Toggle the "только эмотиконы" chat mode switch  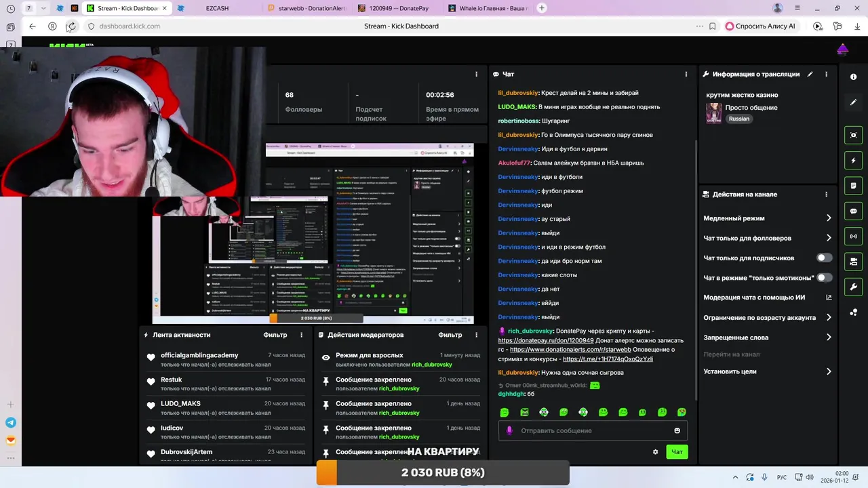click(824, 277)
